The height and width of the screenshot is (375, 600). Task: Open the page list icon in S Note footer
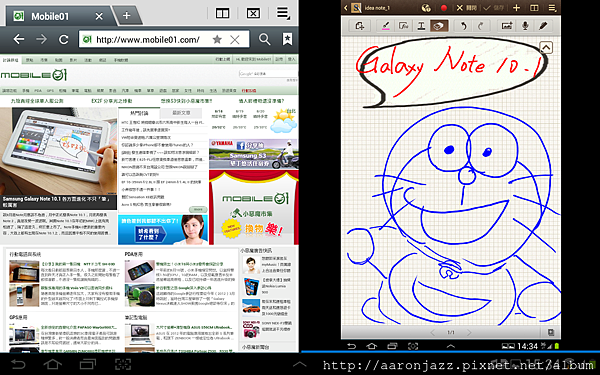pyautogui.click(x=551, y=332)
